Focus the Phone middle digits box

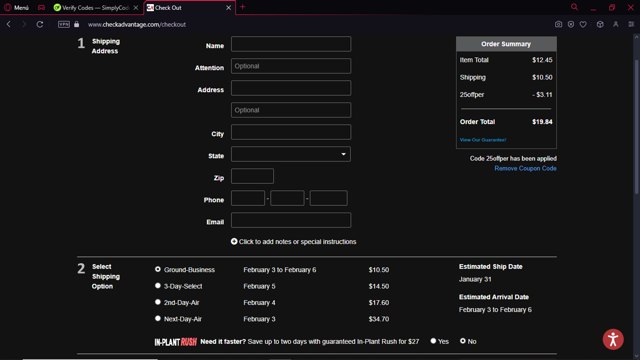click(x=287, y=198)
